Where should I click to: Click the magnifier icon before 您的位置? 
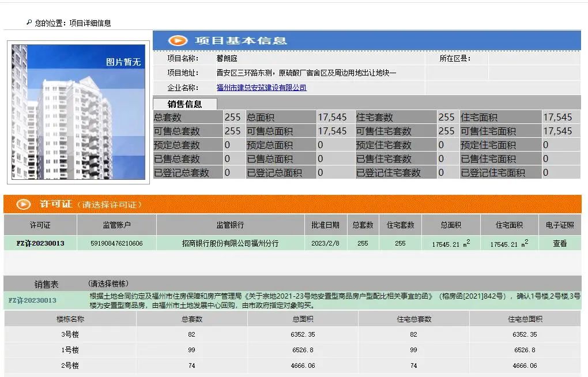coord(29,22)
